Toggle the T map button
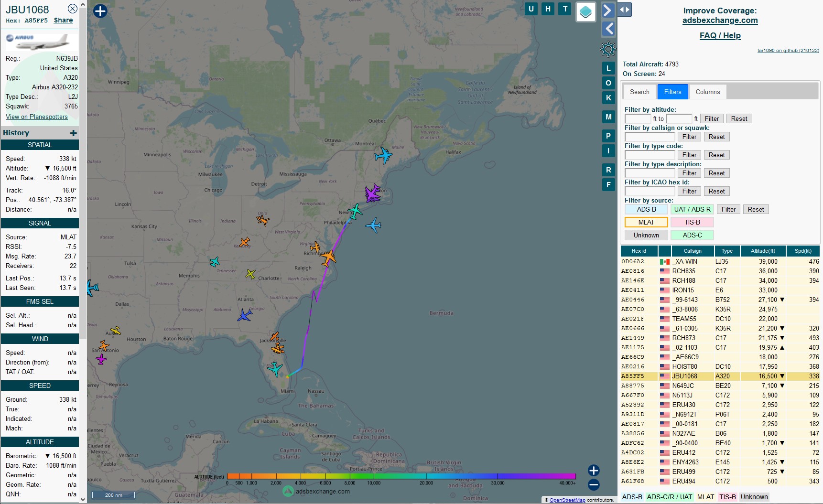 click(x=565, y=9)
